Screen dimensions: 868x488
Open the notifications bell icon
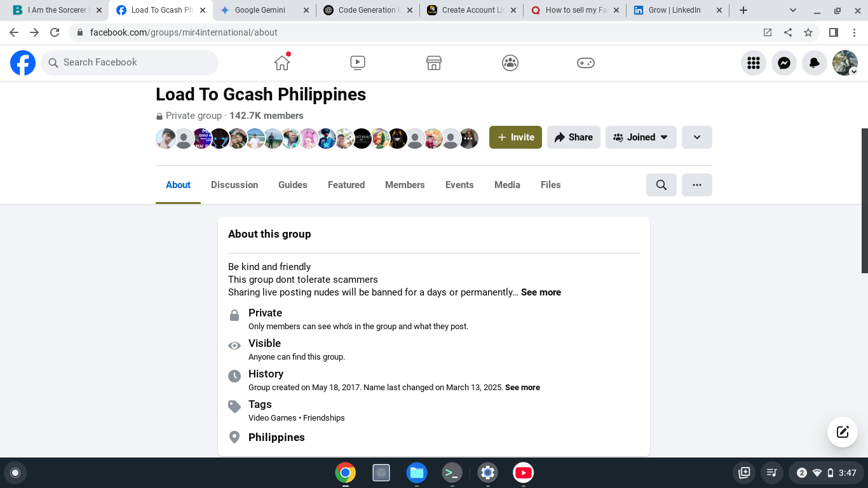pos(815,63)
